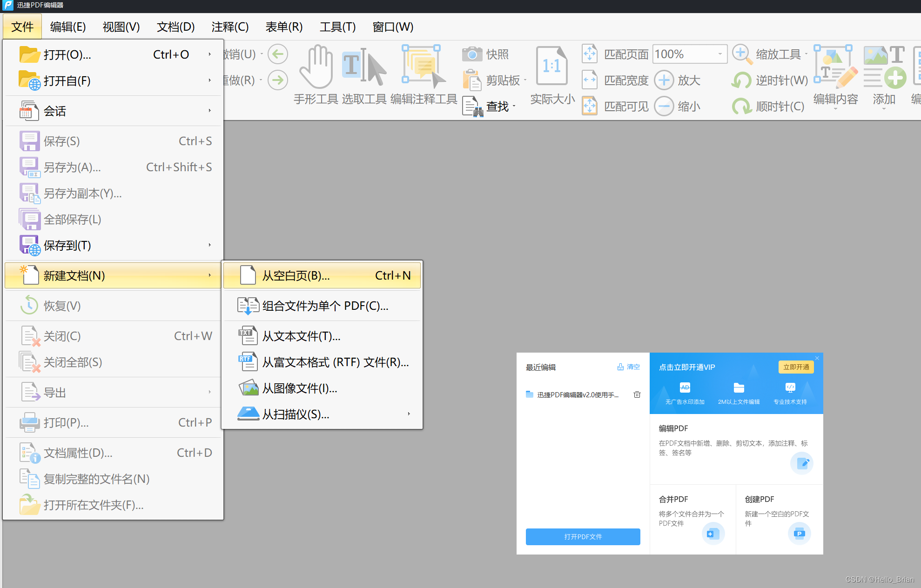The height and width of the screenshot is (588, 921).
Task: Close the VIP promotion panel
Action: click(x=817, y=358)
